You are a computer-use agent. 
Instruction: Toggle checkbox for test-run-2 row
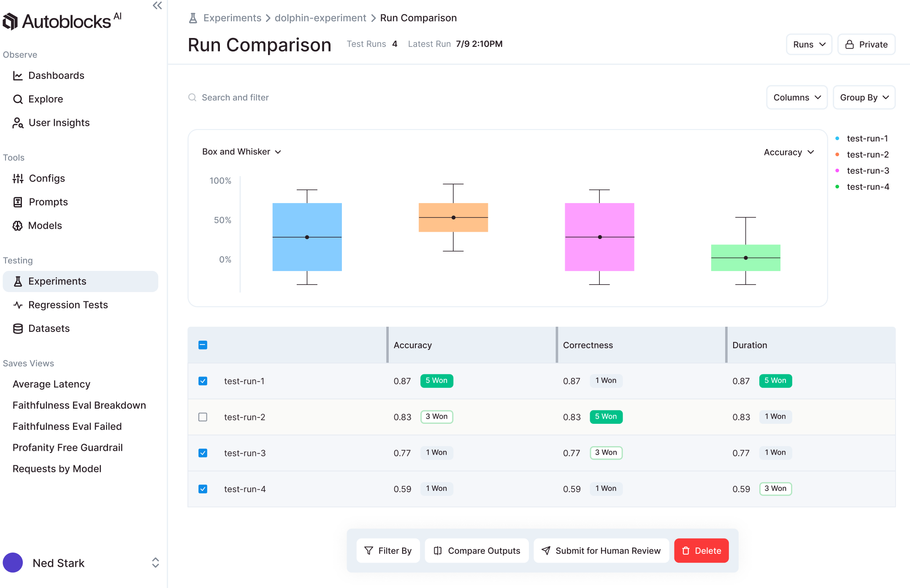pyautogui.click(x=202, y=417)
